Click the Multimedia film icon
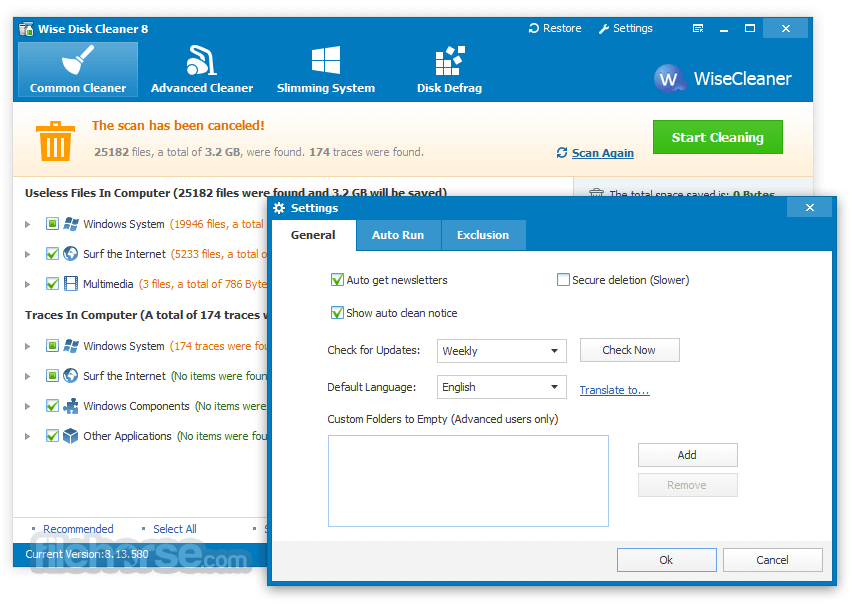 71,284
